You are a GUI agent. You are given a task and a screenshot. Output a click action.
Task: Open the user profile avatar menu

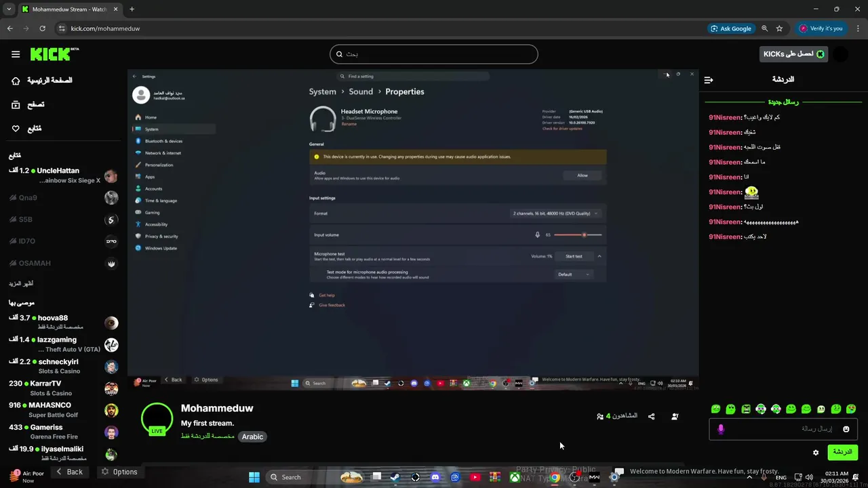point(841,54)
